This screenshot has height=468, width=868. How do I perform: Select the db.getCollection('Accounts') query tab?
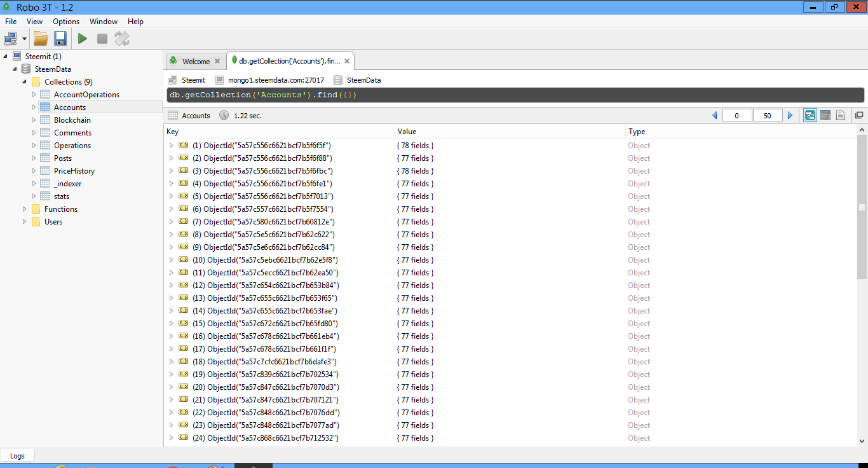tap(290, 61)
